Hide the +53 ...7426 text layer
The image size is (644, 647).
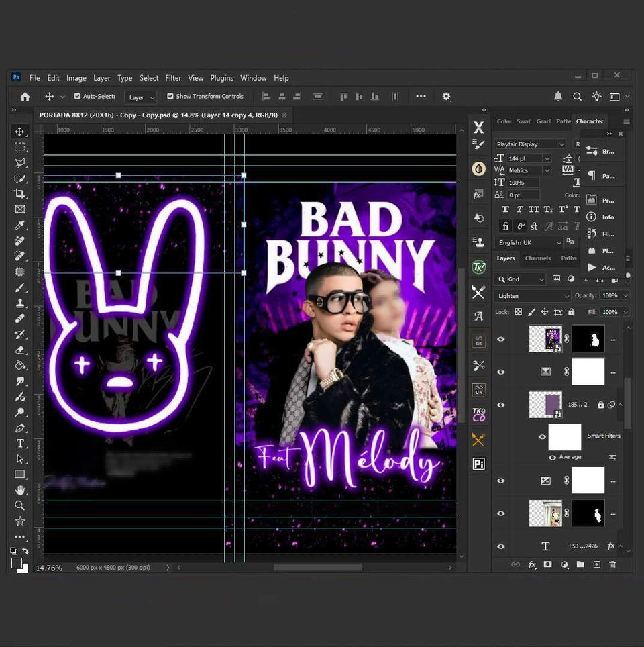point(501,547)
